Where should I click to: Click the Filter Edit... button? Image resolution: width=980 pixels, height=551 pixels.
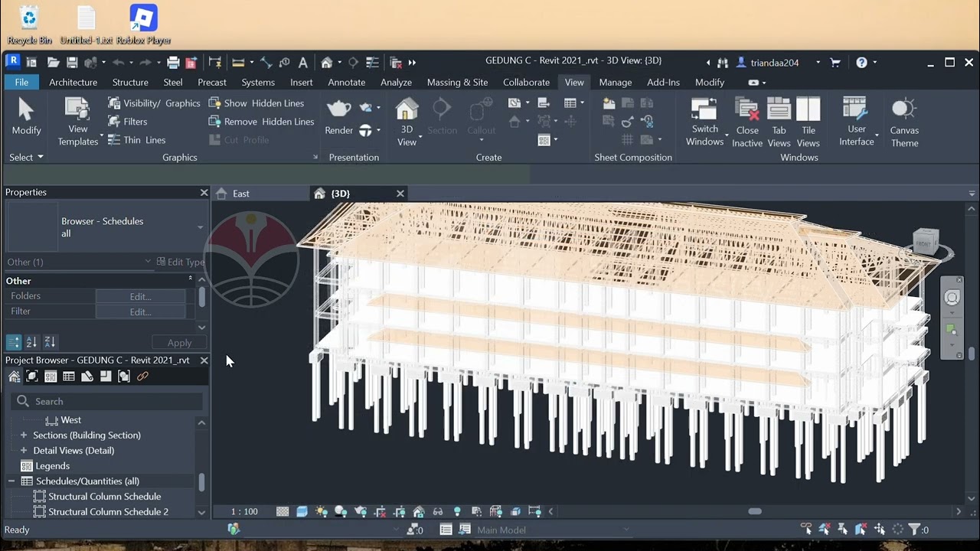click(140, 312)
